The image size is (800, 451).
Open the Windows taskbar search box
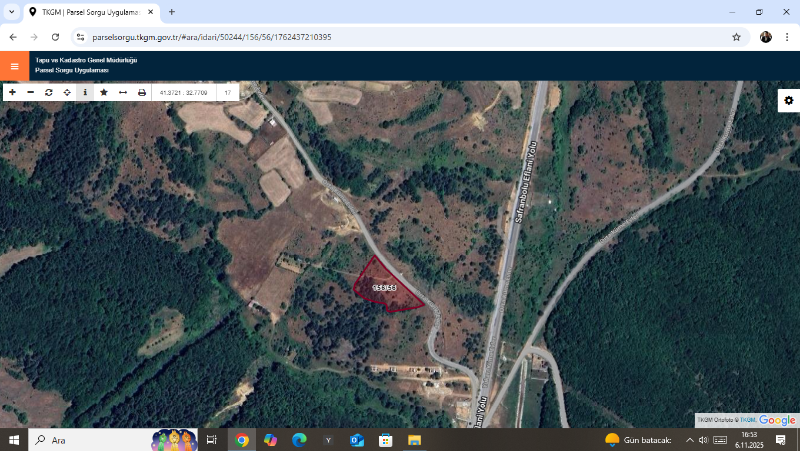[x=90, y=440]
